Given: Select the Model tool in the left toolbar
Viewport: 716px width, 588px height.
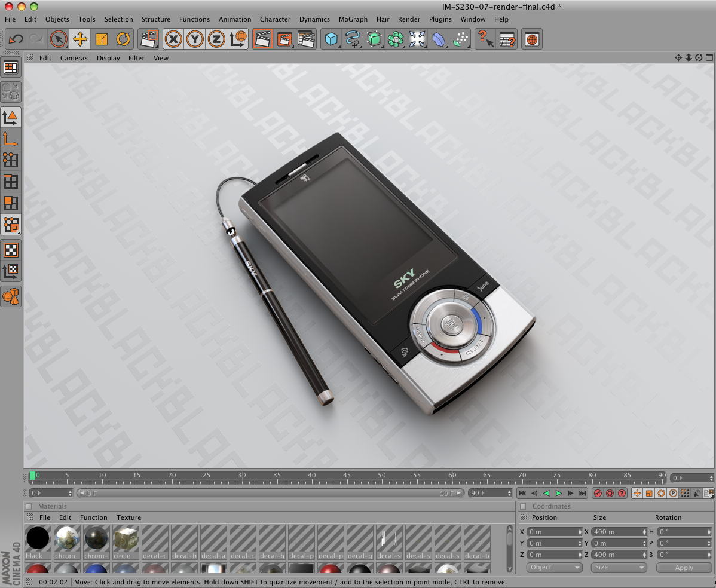Looking at the screenshot, I should point(11,118).
